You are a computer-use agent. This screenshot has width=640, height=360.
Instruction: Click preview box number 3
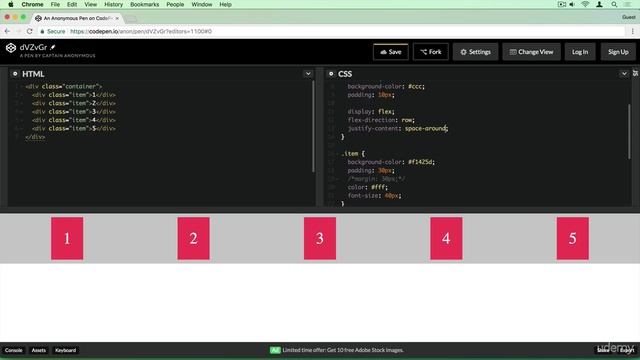320,238
